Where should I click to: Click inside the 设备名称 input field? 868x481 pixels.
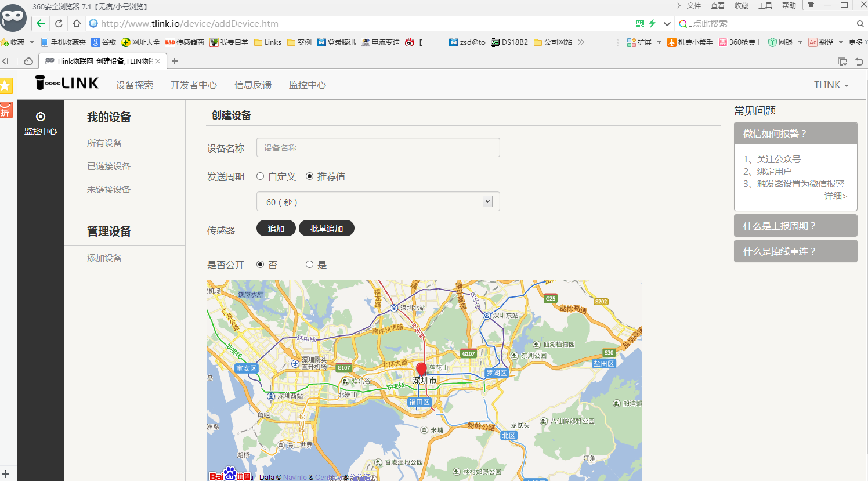click(378, 147)
